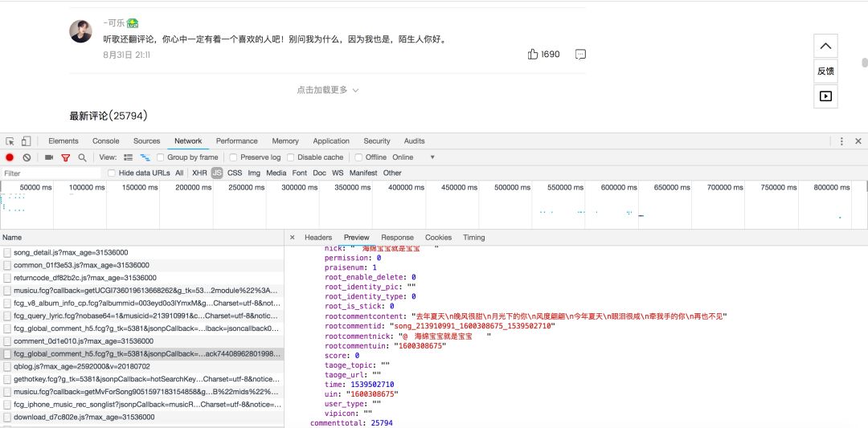Stop recording network log

pos(10,157)
